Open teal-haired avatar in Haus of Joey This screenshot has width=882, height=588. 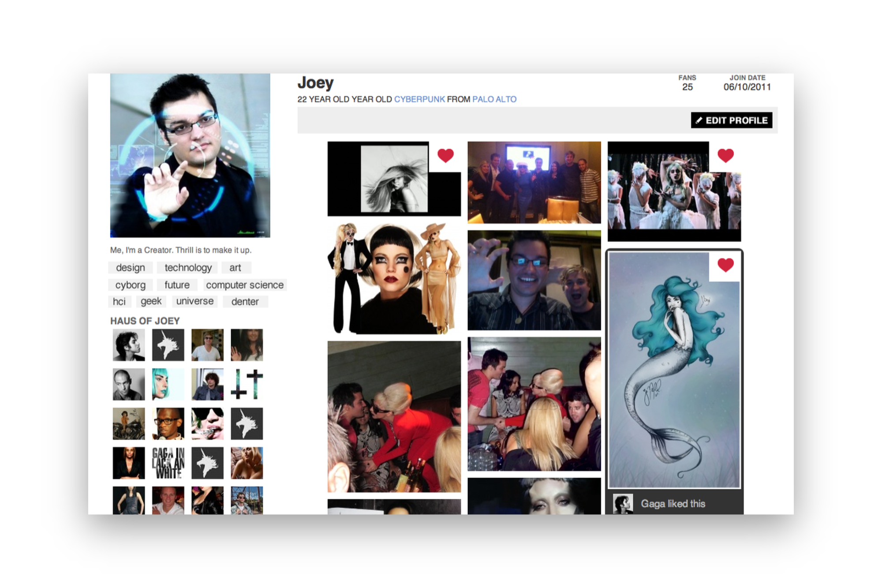point(168,384)
